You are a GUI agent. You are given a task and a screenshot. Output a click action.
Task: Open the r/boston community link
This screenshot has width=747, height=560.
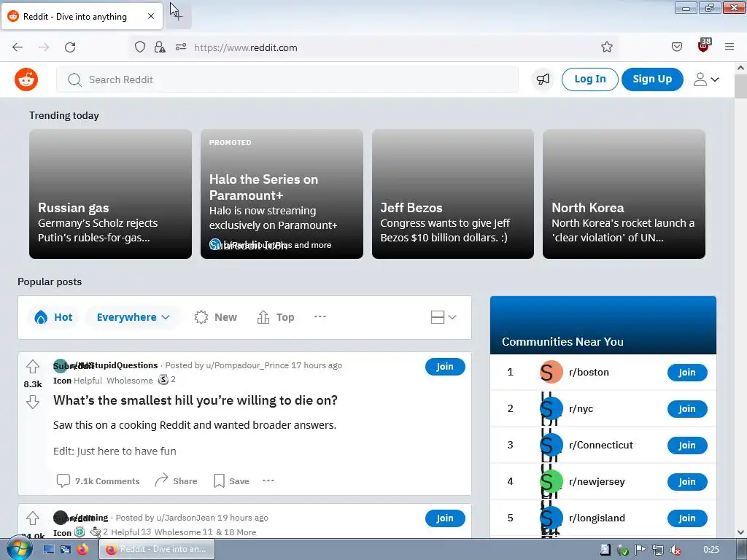[589, 373]
